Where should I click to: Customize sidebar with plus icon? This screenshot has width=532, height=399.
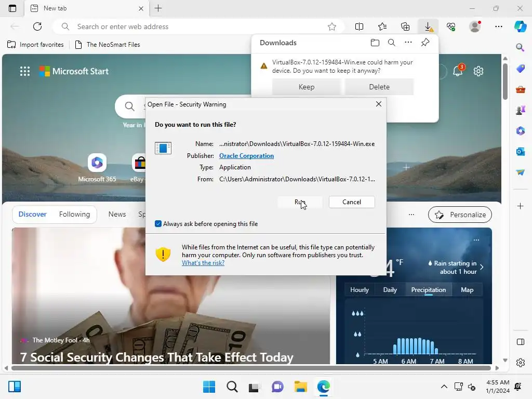(520, 206)
